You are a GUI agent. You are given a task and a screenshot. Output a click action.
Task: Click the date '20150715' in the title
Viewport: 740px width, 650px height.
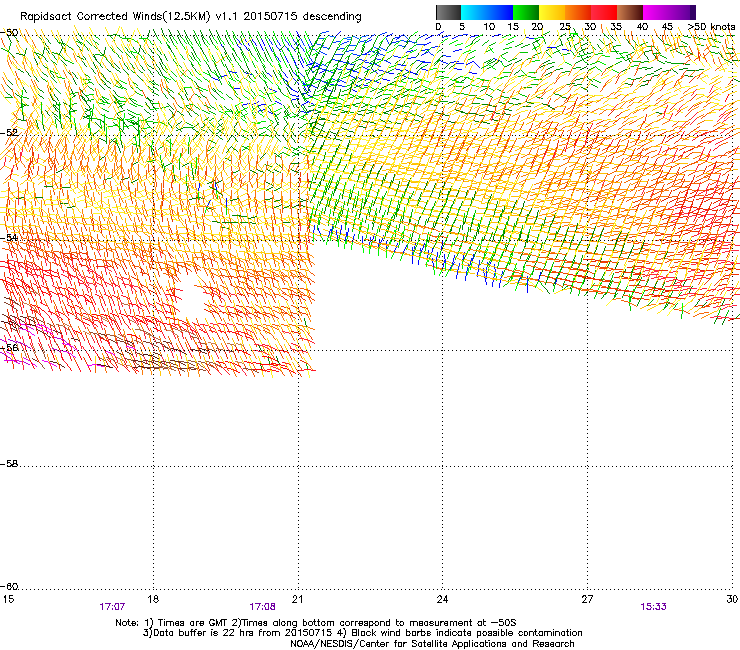[x=270, y=16]
